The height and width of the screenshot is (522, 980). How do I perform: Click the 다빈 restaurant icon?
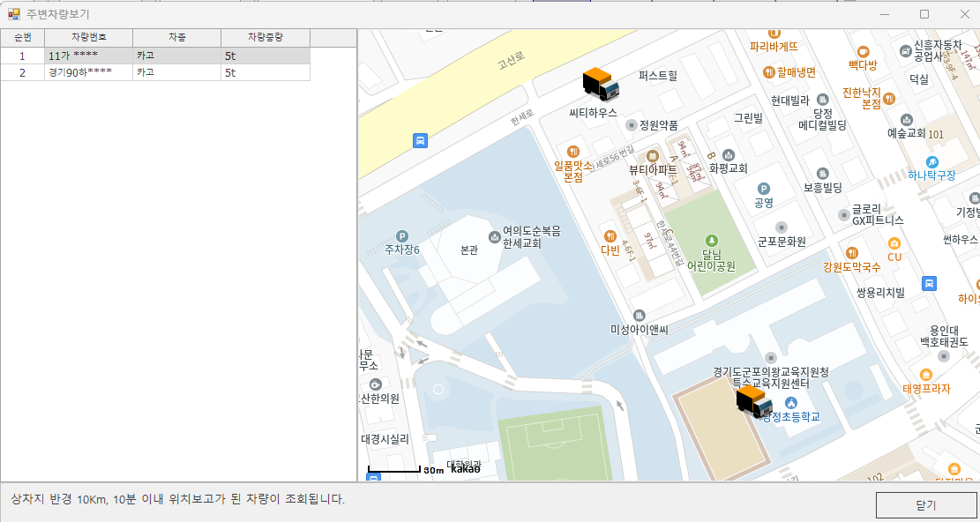click(x=610, y=235)
